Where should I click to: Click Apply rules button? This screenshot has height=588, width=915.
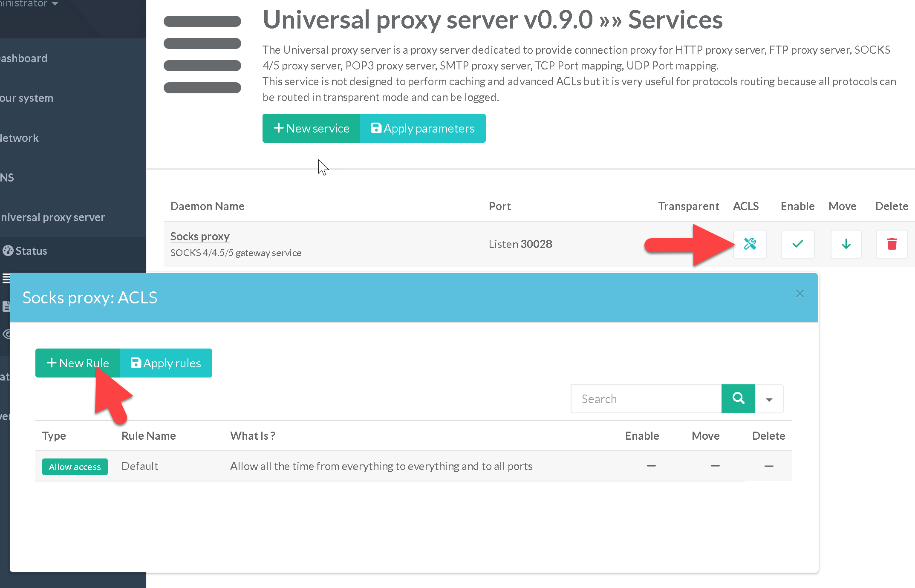(166, 363)
